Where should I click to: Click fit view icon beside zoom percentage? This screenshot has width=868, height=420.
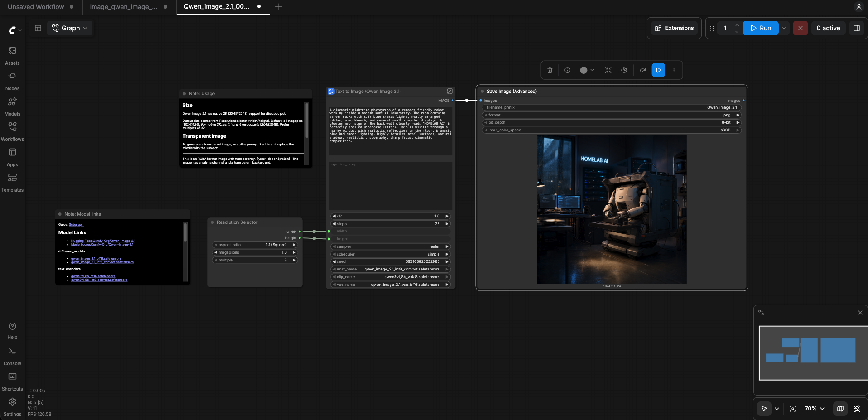pyautogui.click(x=792, y=409)
